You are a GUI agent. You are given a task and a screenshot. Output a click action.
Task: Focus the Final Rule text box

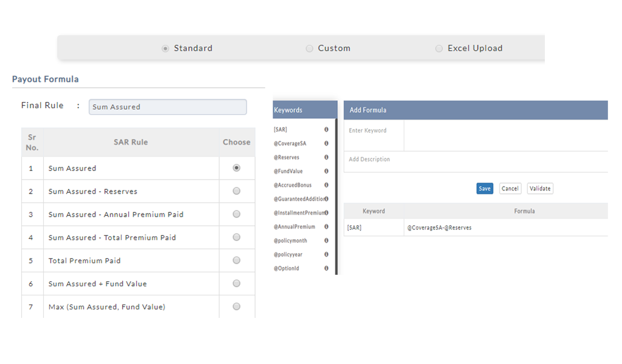tap(168, 107)
